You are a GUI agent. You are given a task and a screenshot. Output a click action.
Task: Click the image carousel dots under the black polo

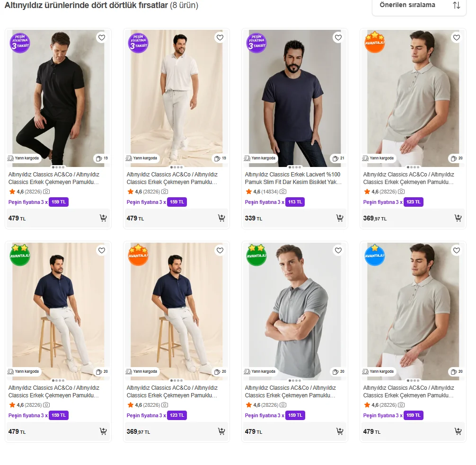pyautogui.click(x=58, y=167)
